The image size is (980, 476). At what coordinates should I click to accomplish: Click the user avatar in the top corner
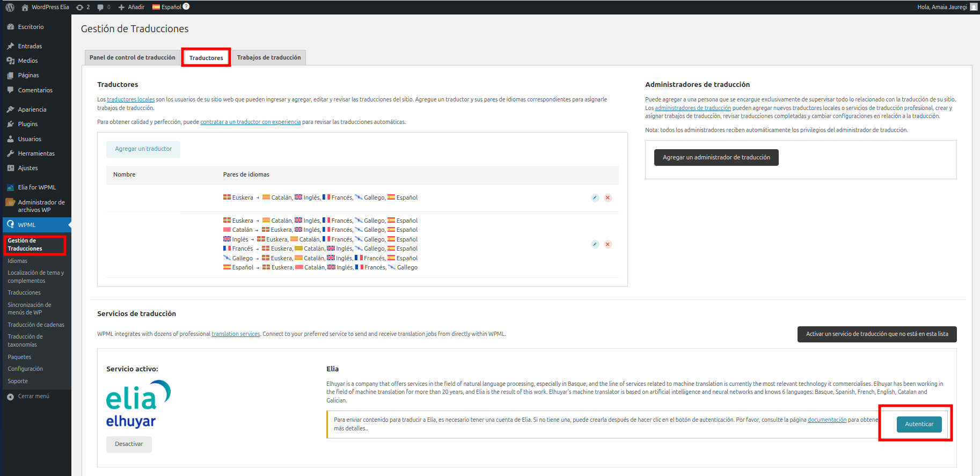pos(974,7)
